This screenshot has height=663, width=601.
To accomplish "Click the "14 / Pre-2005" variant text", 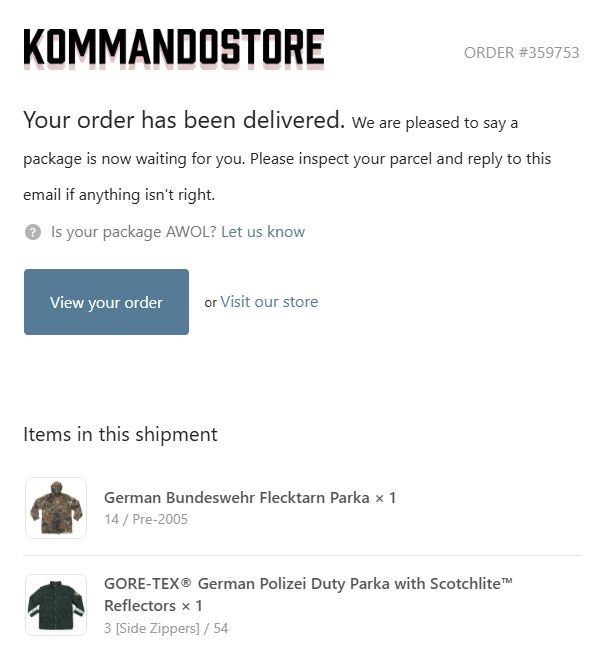I will click(146, 519).
